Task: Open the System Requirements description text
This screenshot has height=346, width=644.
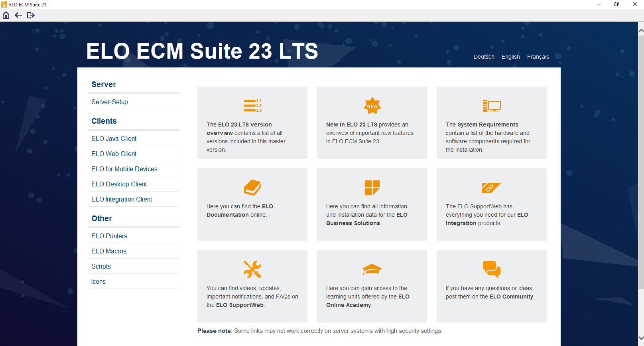Action: click(488, 137)
